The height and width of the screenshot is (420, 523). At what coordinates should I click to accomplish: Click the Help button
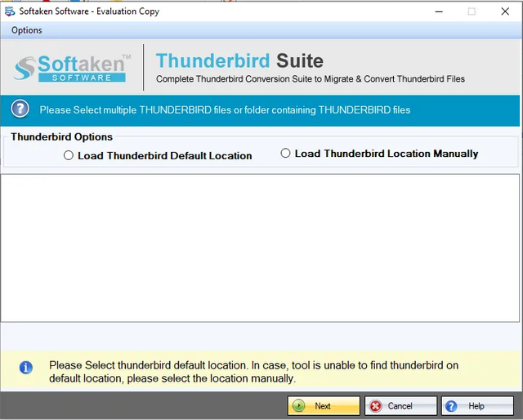477,405
